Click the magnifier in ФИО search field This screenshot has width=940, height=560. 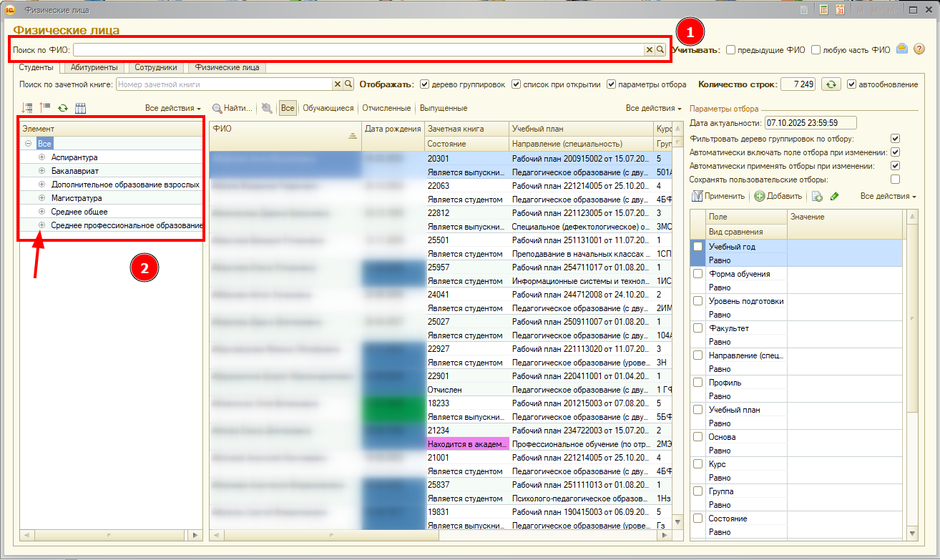pyautogui.click(x=660, y=50)
